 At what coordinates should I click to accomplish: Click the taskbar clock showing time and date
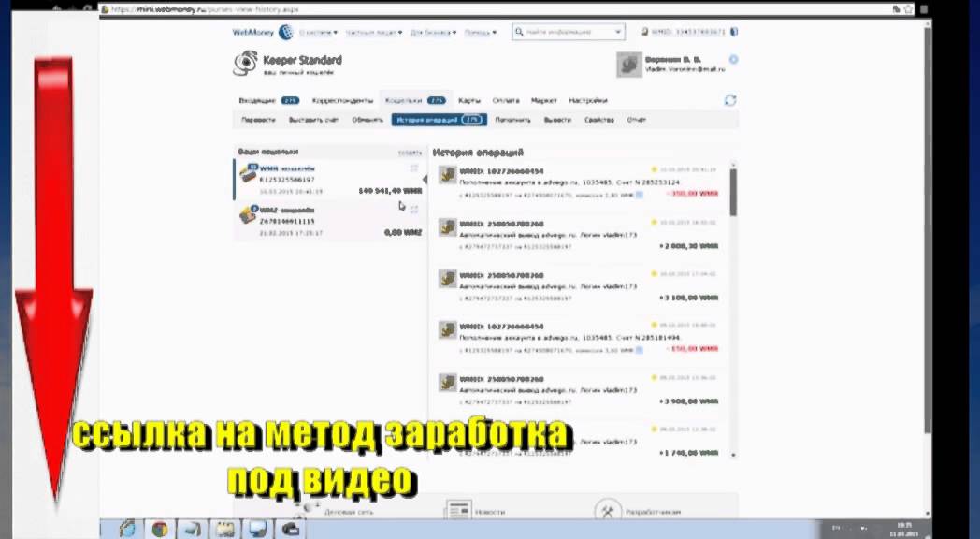click(x=903, y=529)
